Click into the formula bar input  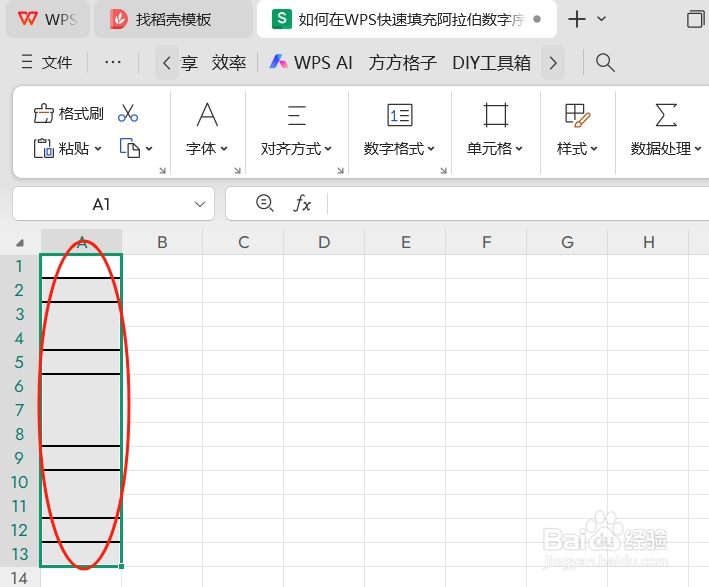tap(518, 204)
